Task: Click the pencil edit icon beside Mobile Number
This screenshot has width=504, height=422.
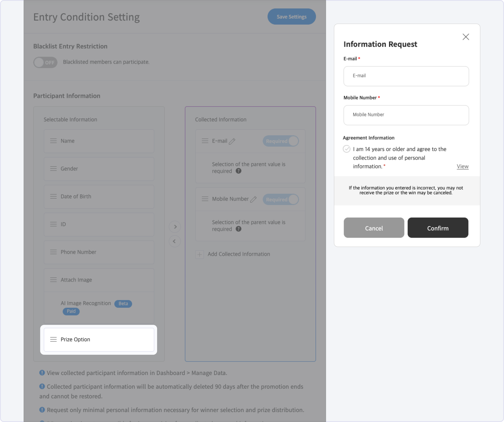Action: coord(253,199)
